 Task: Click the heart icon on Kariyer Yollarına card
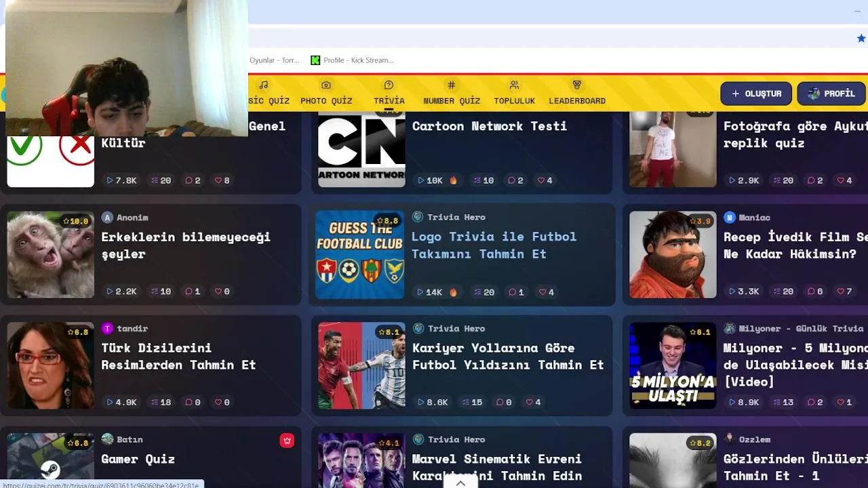tap(529, 402)
